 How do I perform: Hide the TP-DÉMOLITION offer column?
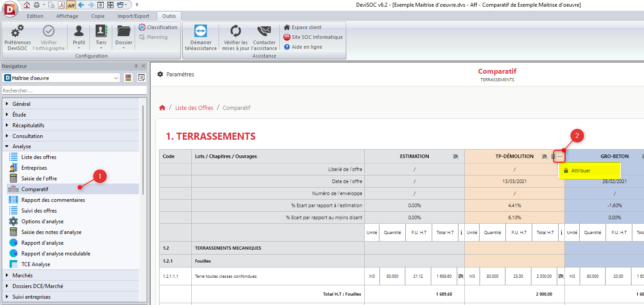pyautogui.click(x=544, y=157)
